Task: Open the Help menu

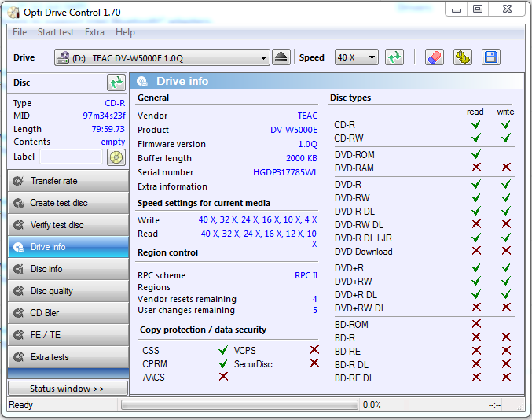Action: [x=125, y=32]
